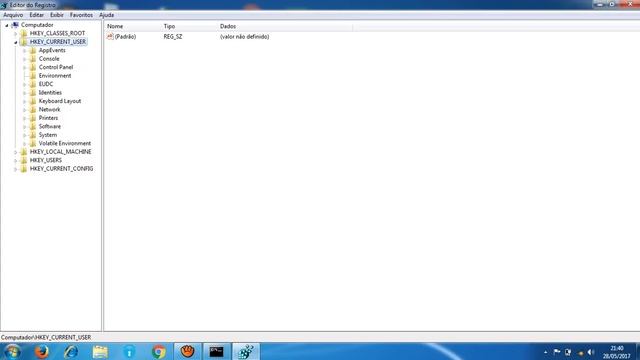
Task: Select the Software key label
Action: pyautogui.click(x=50, y=127)
